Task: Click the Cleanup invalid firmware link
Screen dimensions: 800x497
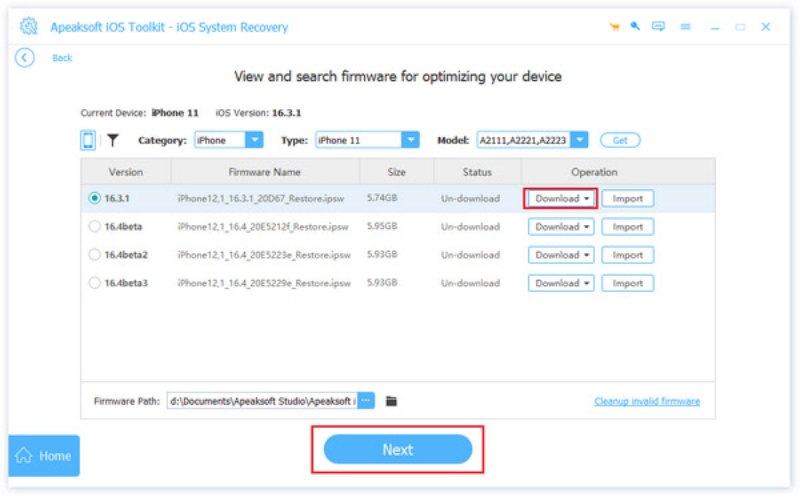Action: [647, 402]
